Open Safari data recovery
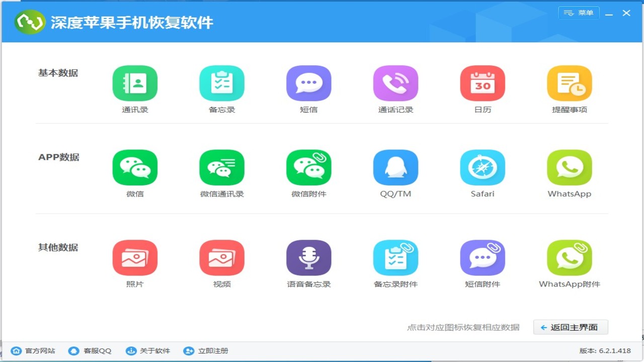This screenshot has height=362, width=644. click(x=482, y=167)
